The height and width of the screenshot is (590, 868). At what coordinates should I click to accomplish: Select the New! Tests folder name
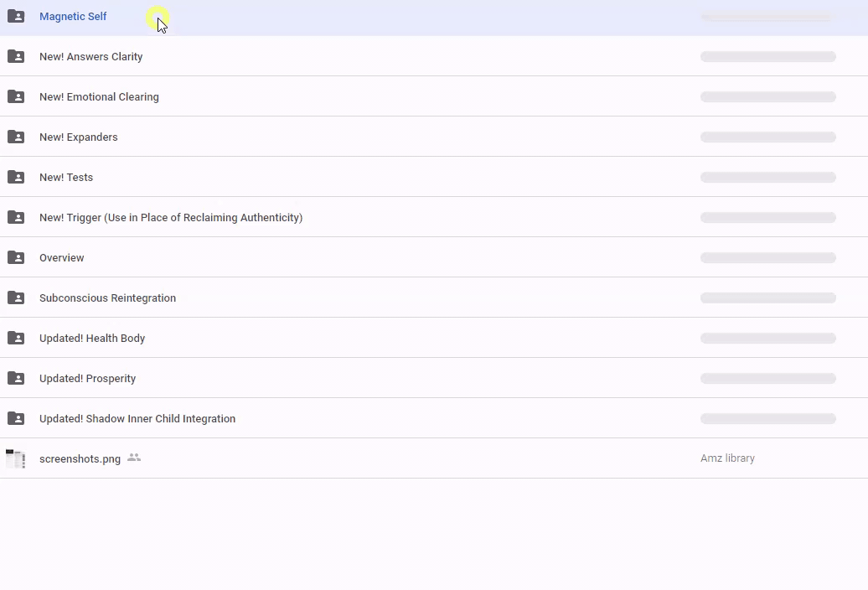66,178
